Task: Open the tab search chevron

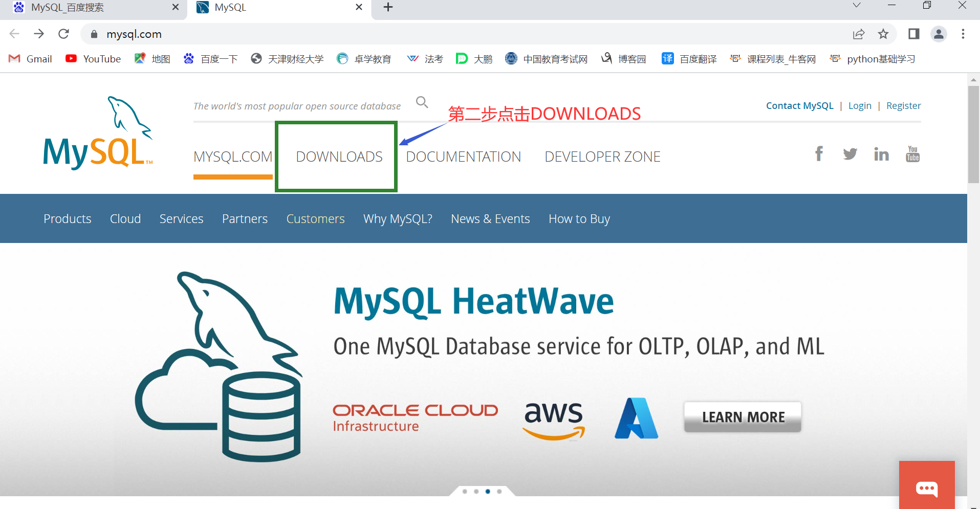Action: pyautogui.click(x=857, y=6)
